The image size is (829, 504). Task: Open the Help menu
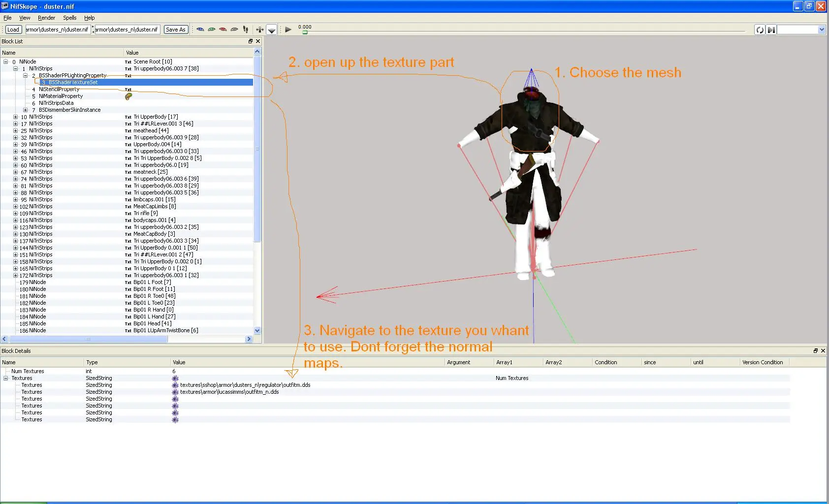pos(89,18)
